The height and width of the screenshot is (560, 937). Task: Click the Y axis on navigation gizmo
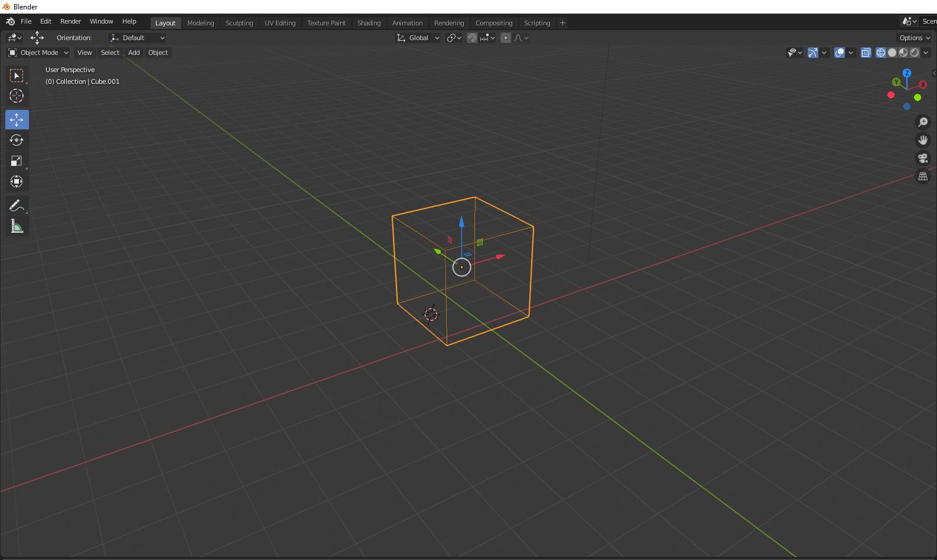[x=896, y=82]
